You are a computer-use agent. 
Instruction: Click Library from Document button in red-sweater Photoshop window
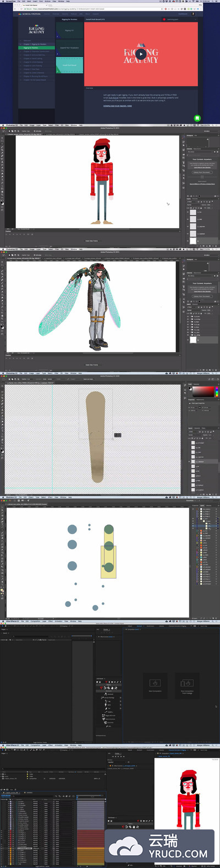[x=202, y=173]
